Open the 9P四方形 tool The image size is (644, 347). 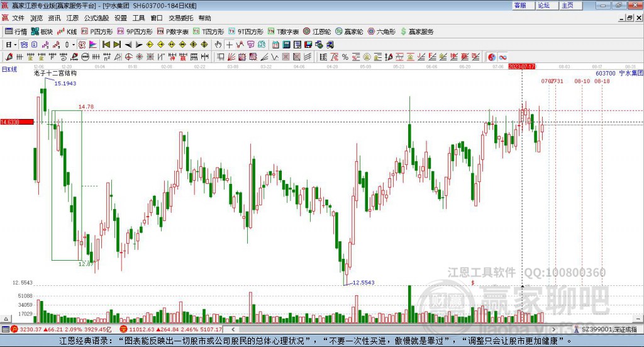[x=135, y=31]
